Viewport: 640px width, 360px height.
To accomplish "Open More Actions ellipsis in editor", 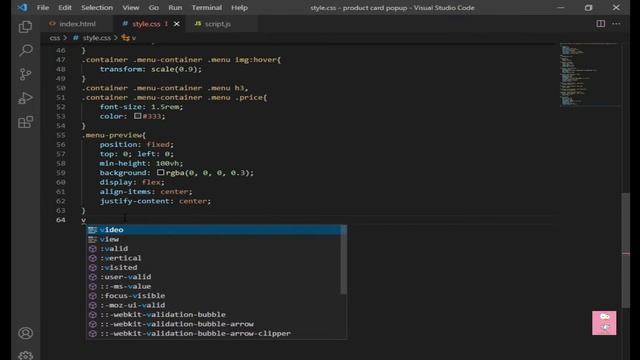I will coord(616,24).
